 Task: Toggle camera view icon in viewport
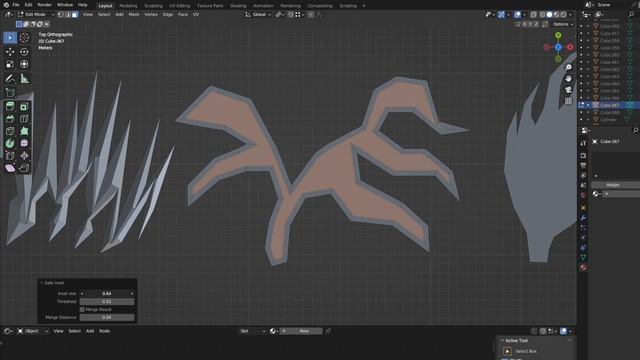(x=568, y=89)
